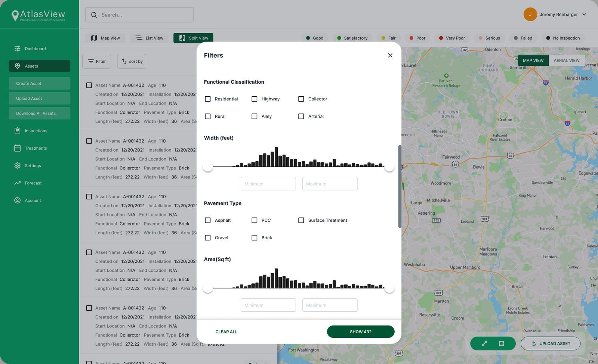Click the Very Poor legend red dot
This screenshot has height=364, width=598.
coord(441,38)
